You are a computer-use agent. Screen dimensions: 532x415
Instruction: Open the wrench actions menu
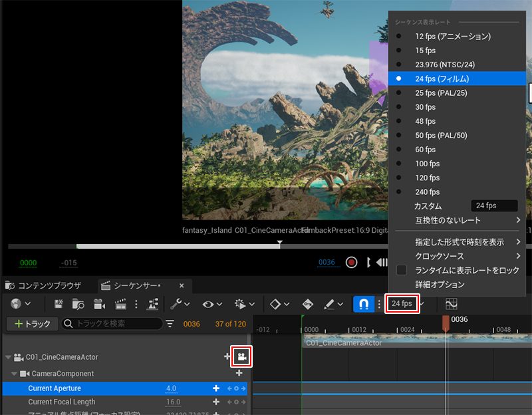[x=176, y=304]
